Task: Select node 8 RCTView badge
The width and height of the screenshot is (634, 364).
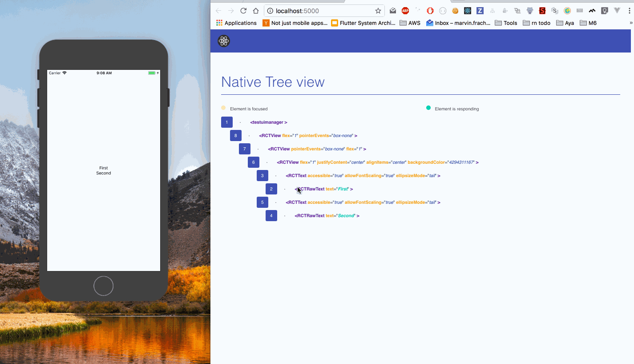Action: (235, 136)
